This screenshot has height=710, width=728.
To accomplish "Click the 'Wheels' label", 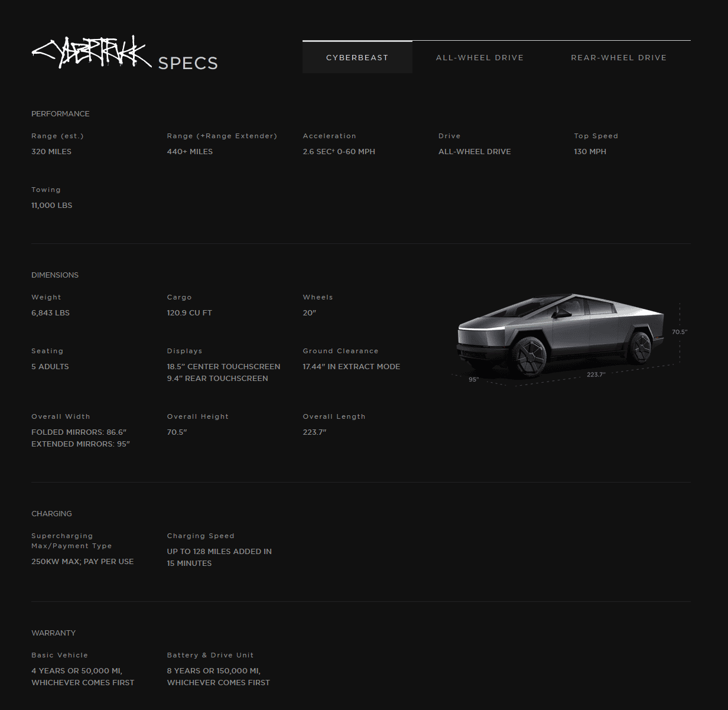I will point(318,297).
